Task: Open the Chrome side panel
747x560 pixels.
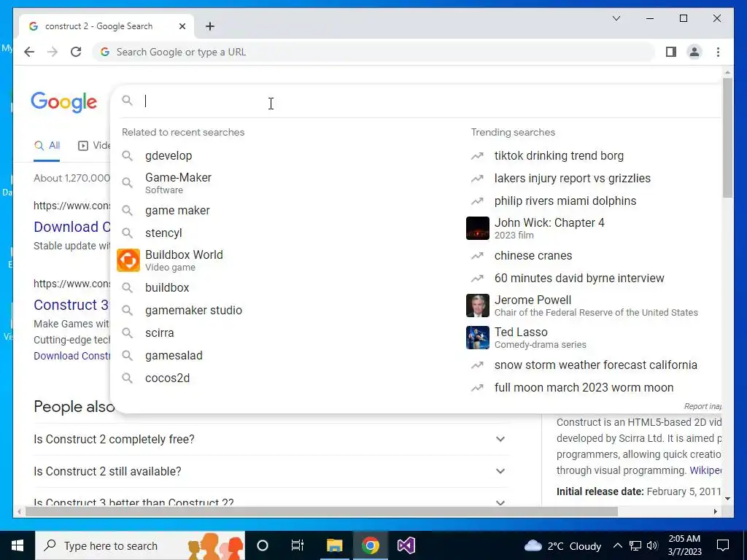Action: point(671,52)
